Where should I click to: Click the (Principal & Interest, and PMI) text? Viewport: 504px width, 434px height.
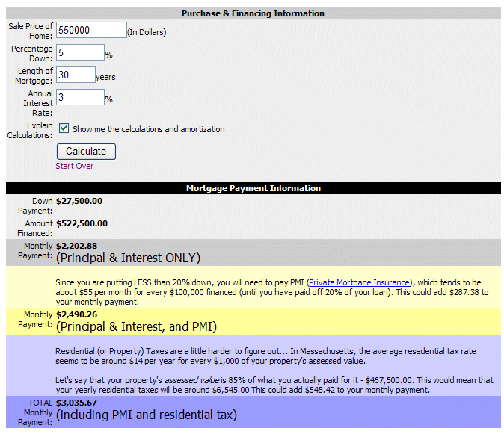tap(137, 326)
